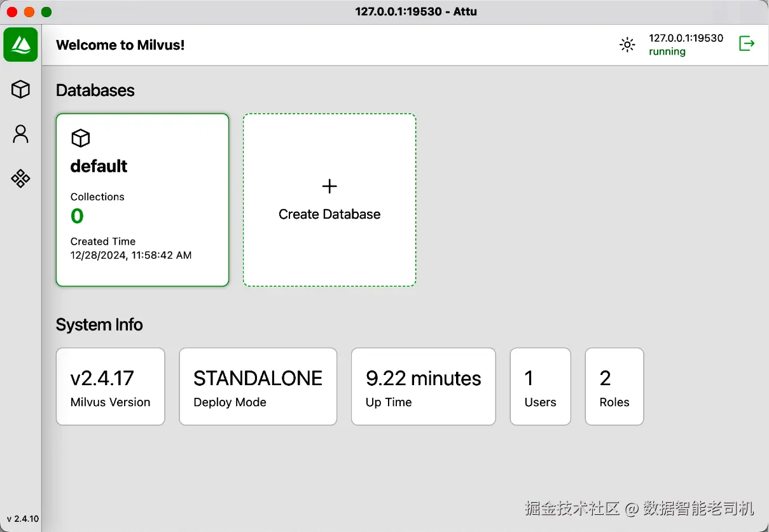Screen dimensions: 769x532
Task: Open the Databases cube icon in sidebar
Action: tap(21, 89)
